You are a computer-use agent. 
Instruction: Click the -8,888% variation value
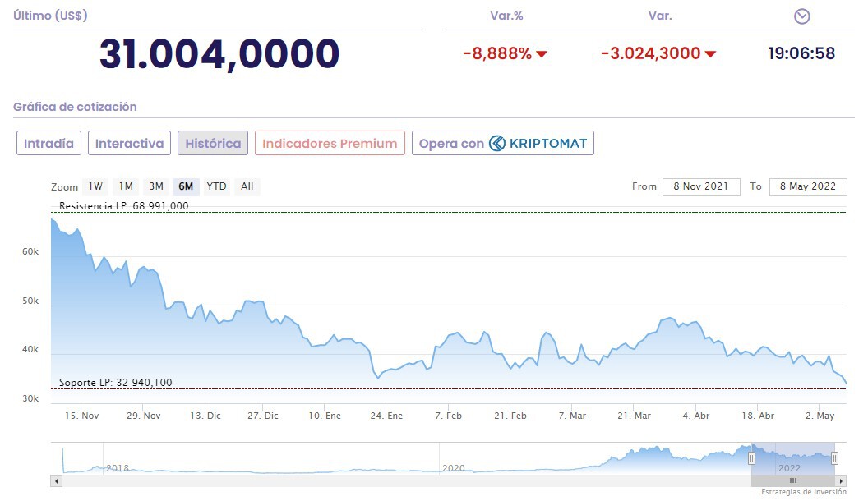pyautogui.click(x=497, y=53)
